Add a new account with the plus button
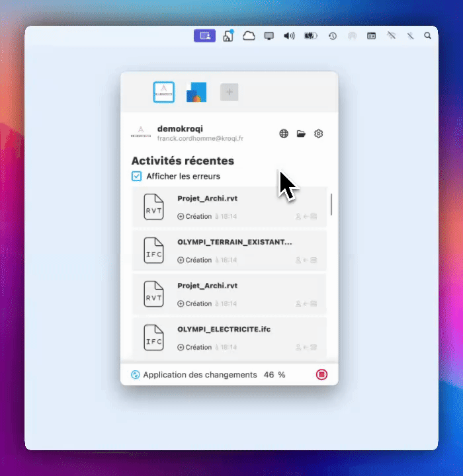Viewport: 463px width, 476px height. point(229,93)
